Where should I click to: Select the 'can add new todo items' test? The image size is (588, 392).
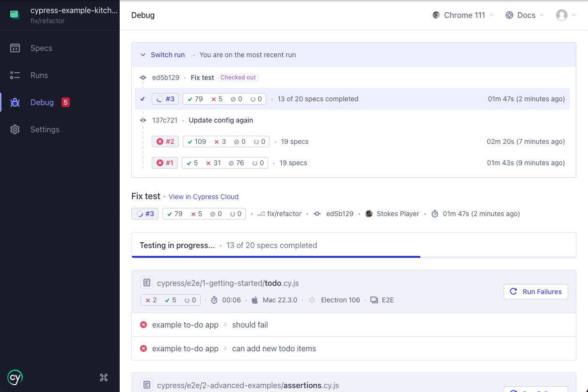coord(274,348)
